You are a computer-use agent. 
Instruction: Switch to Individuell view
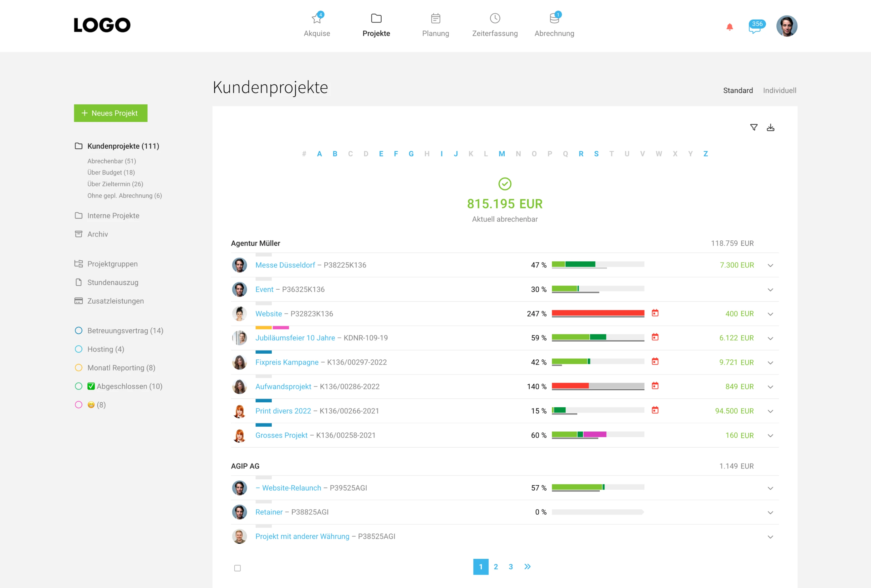pos(779,90)
